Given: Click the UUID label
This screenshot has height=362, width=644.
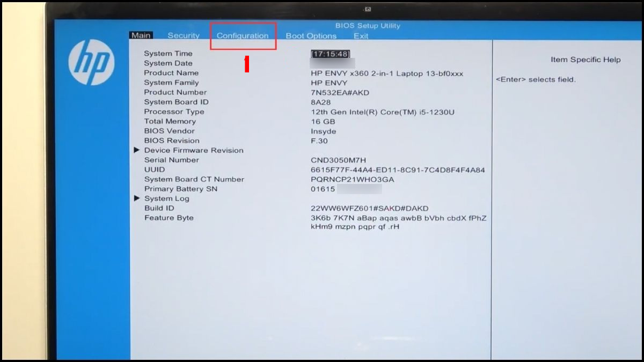Looking at the screenshot, I should (x=155, y=169).
